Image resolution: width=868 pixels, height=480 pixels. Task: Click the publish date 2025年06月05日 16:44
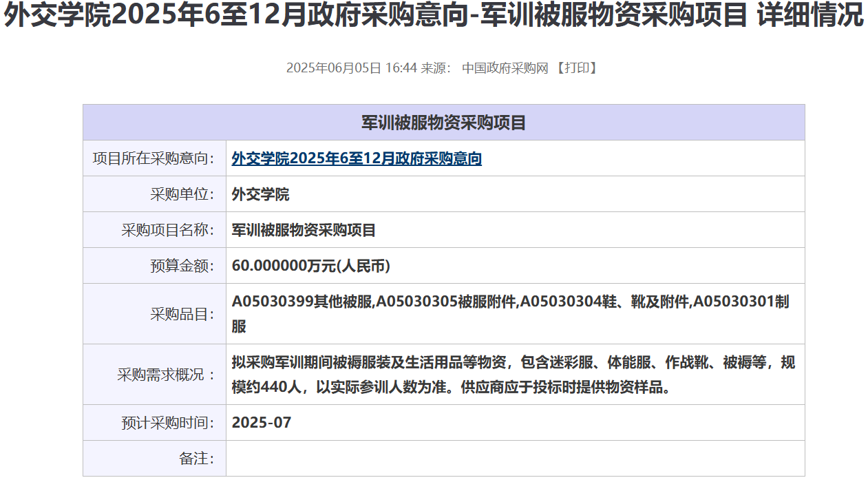click(351, 68)
